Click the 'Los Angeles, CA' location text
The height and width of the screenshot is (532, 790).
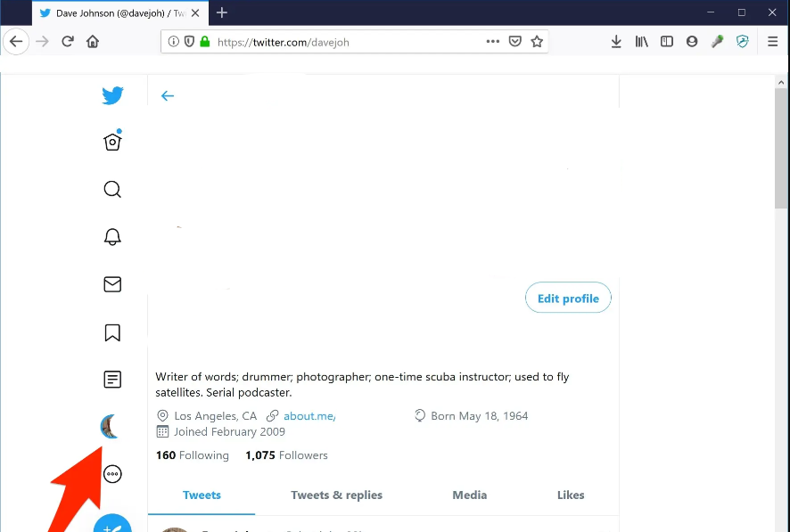point(215,416)
